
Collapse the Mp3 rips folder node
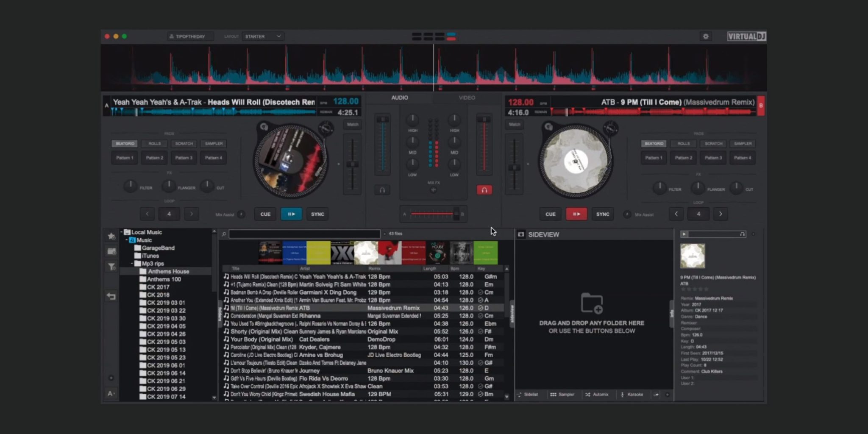coord(132,264)
